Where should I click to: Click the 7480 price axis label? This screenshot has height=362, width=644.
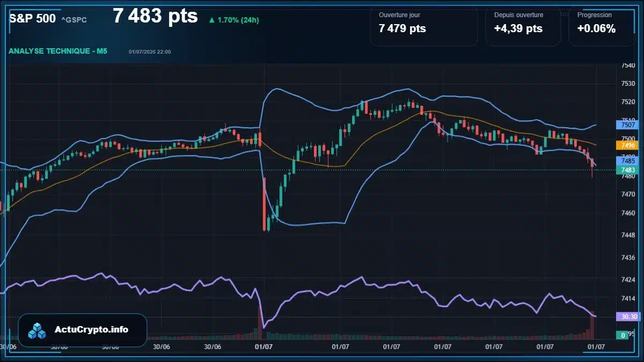pos(628,176)
